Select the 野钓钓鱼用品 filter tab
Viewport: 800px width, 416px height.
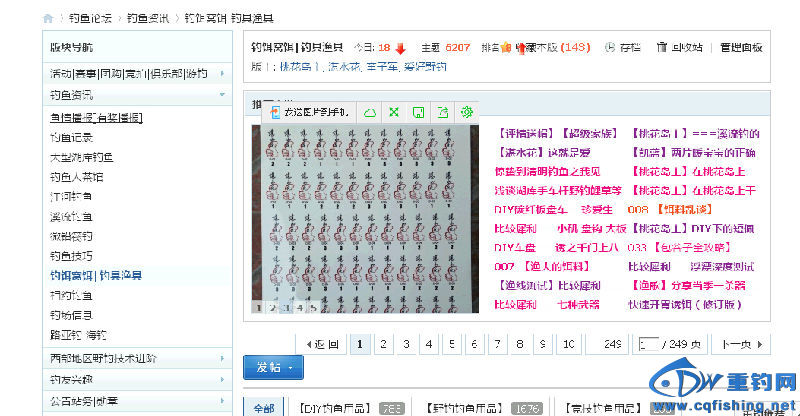click(465, 408)
